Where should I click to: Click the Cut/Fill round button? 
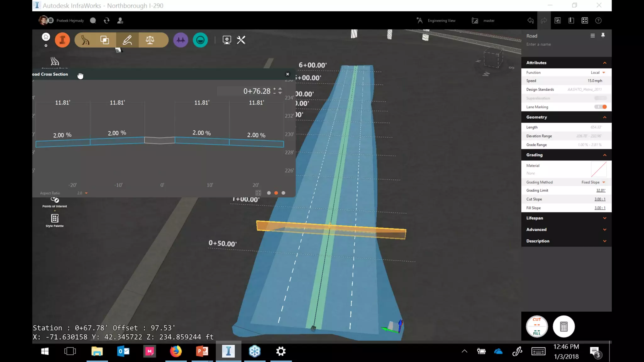point(537,326)
